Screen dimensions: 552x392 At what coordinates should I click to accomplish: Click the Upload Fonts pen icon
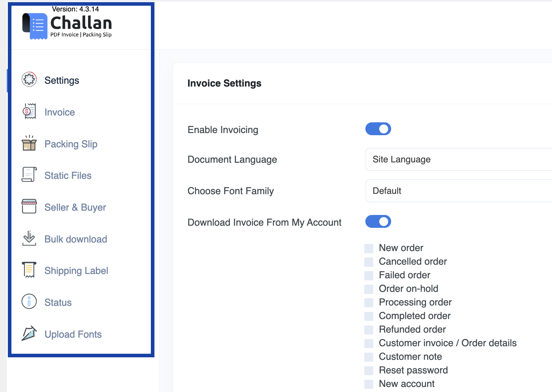click(29, 333)
